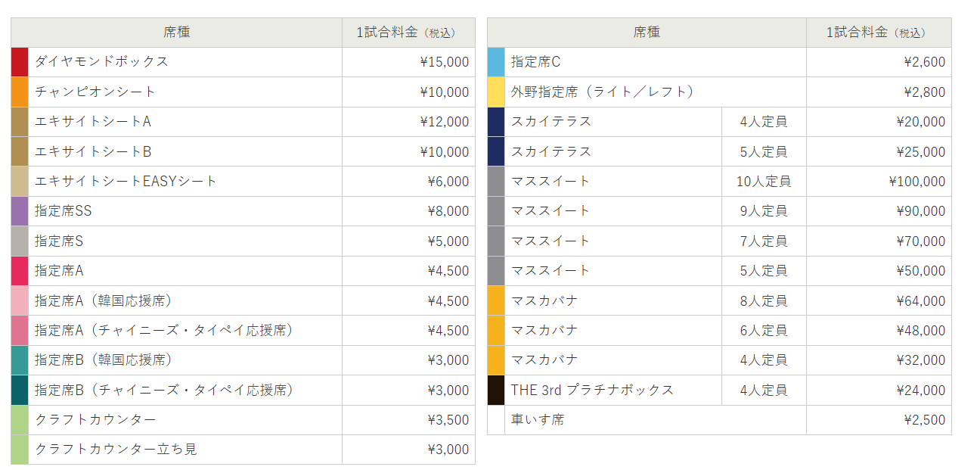Click the left table 席種 header

click(176, 33)
